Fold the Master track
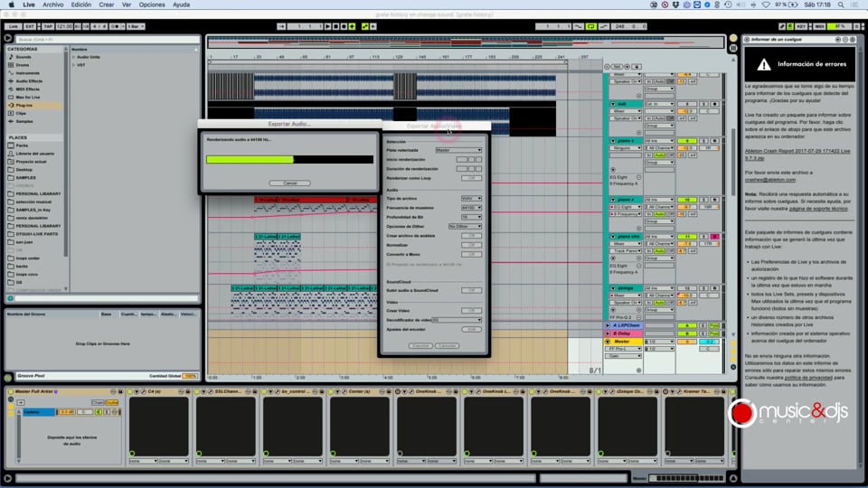The width and height of the screenshot is (868, 488). click(608, 342)
